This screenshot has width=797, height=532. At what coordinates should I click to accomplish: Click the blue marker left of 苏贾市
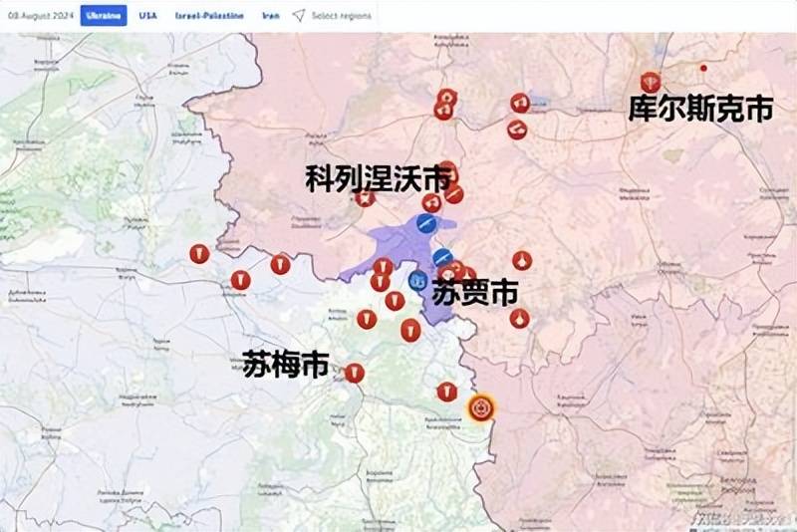tap(417, 281)
